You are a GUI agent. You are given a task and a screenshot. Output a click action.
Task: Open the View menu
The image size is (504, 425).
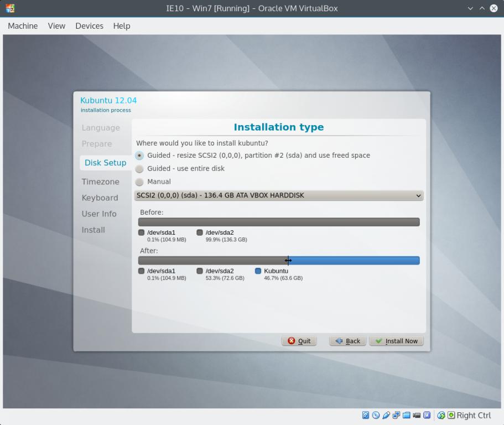56,26
